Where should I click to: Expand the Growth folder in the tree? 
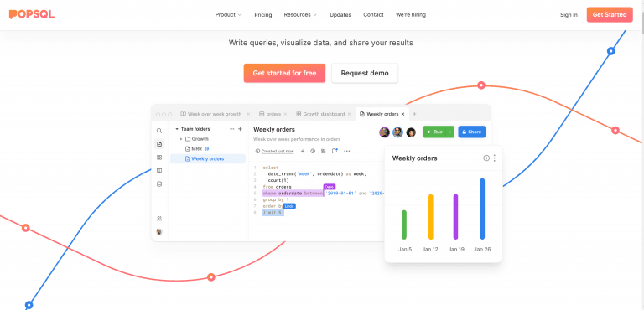click(181, 139)
